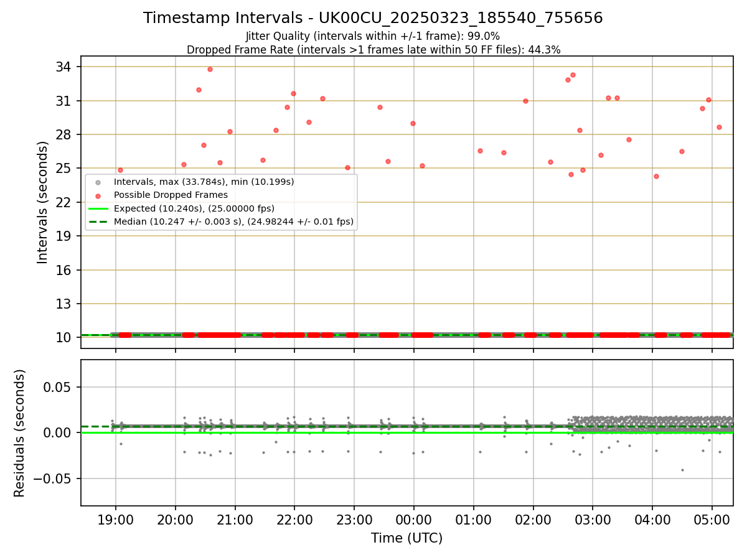Click the dashed dark green line sample in legend

coord(98,222)
